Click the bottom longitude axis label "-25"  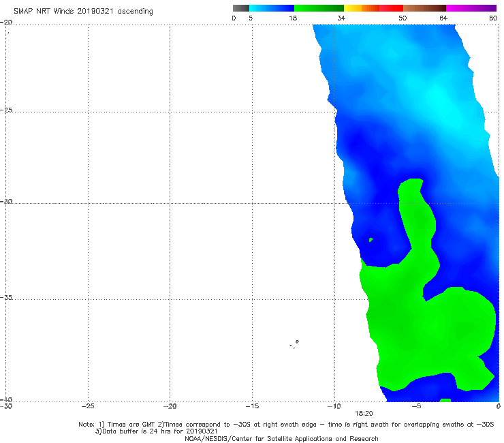(x=88, y=406)
